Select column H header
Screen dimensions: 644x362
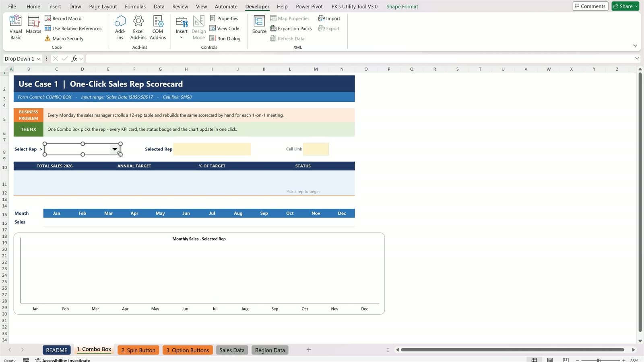186,69
